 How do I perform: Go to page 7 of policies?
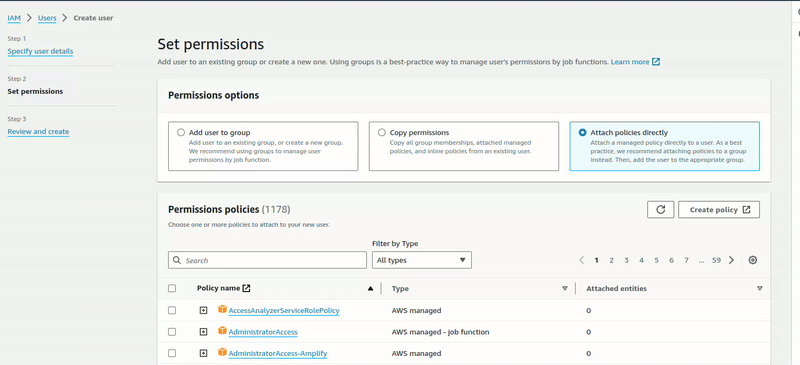(x=687, y=260)
